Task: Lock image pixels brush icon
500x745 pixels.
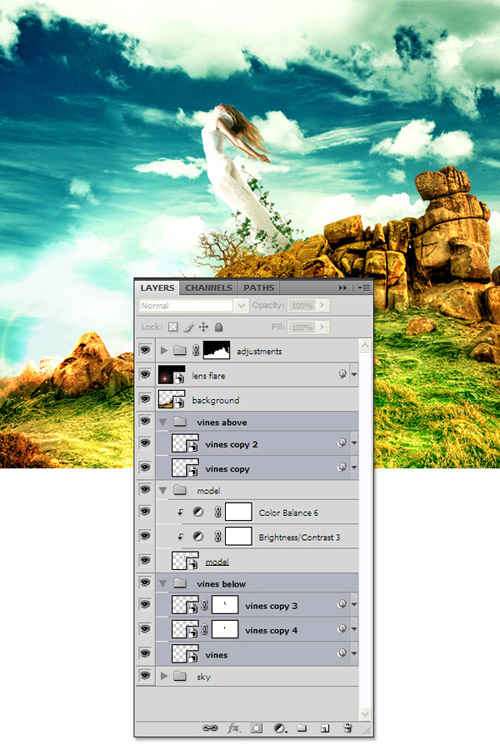Action: tap(189, 327)
